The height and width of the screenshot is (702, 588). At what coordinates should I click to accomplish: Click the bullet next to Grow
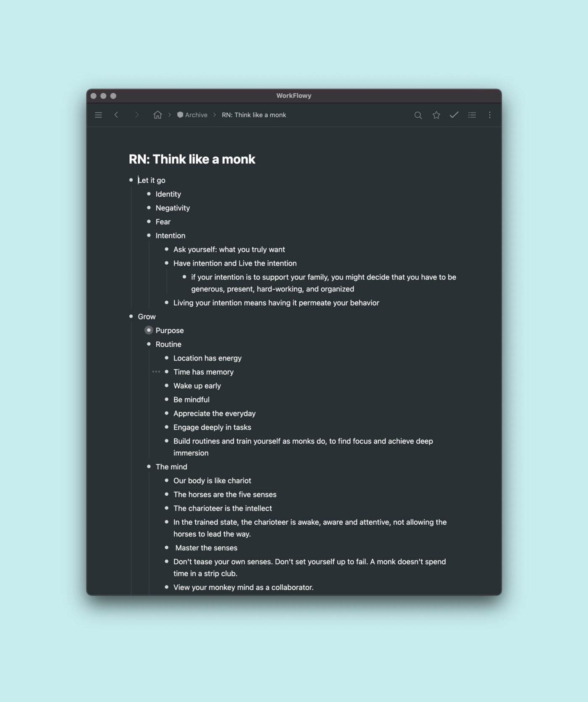[x=131, y=316]
